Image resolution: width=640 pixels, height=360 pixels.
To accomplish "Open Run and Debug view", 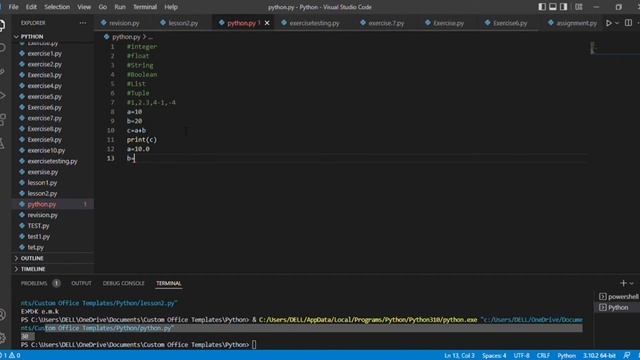I will pos(2,96).
